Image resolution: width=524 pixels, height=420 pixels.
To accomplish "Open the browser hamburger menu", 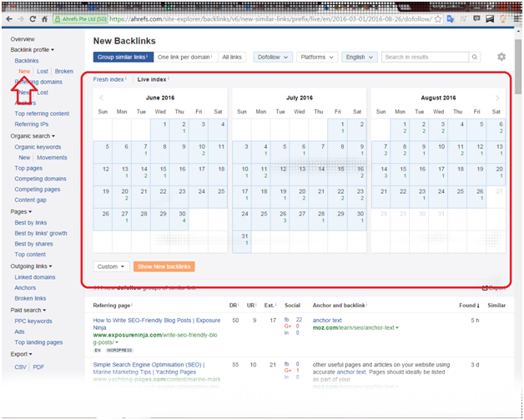I will (x=516, y=19).
